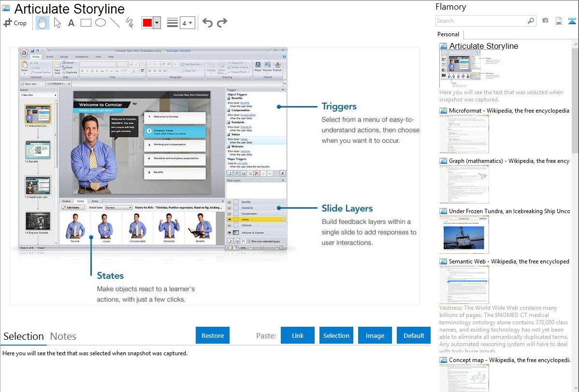
Task: Choose the straight line tool
Action: coord(115,23)
